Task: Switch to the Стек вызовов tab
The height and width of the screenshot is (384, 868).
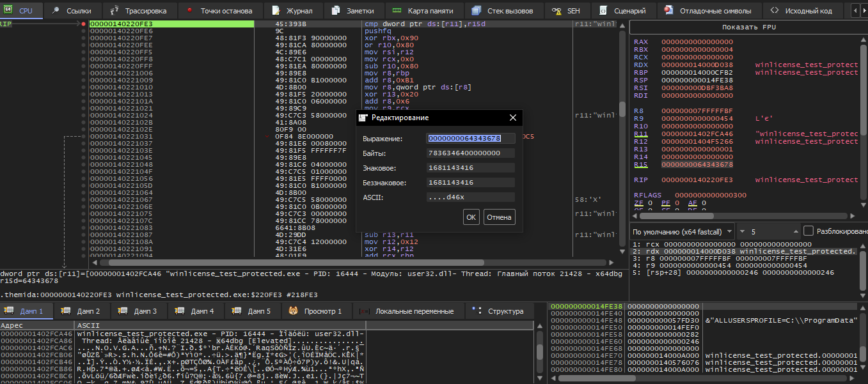Action: [x=503, y=11]
